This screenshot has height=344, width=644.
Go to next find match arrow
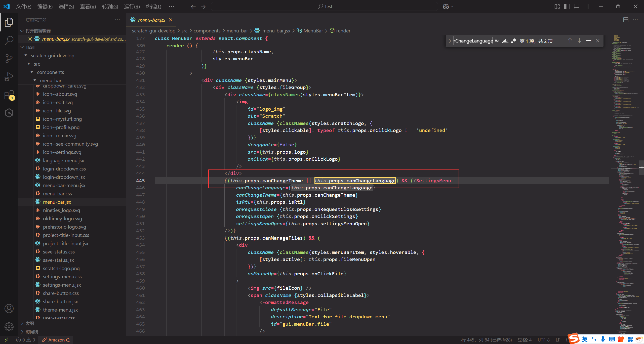click(x=579, y=41)
